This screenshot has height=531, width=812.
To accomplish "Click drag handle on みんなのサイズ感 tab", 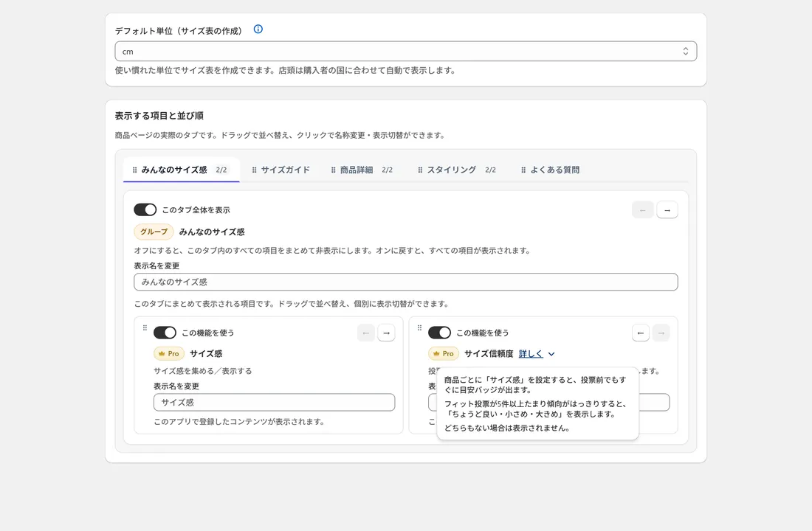I will tap(134, 170).
